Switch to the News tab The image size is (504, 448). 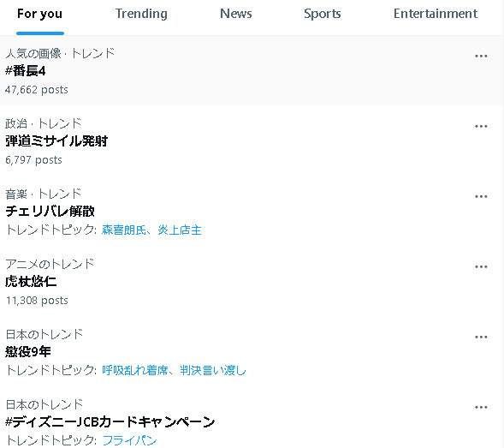tap(236, 15)
